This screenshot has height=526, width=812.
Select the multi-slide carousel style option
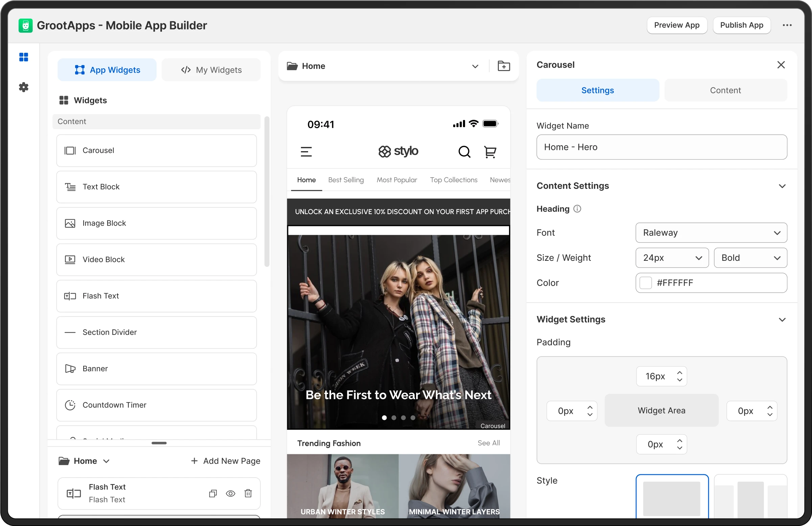pos(750,498)
